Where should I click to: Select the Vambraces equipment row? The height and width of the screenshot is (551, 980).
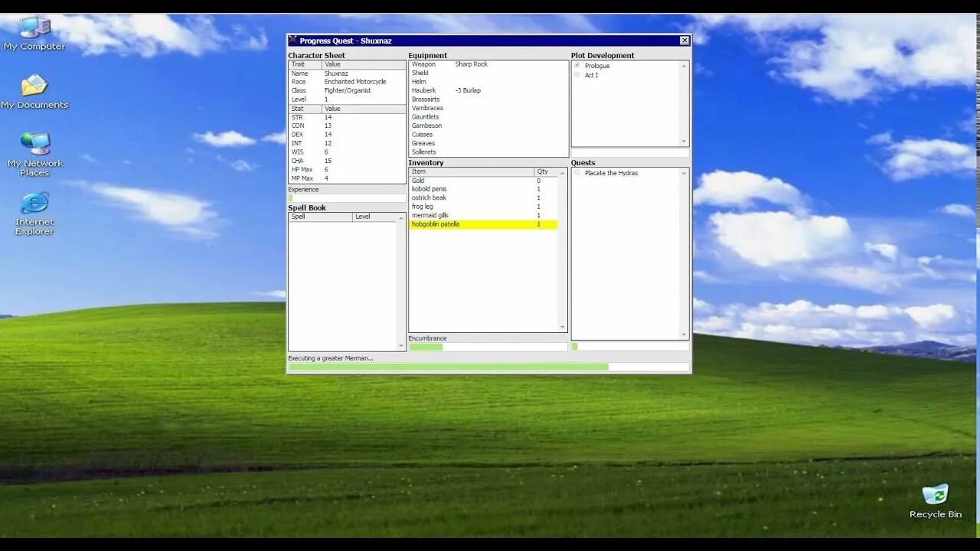click(488, 108)
